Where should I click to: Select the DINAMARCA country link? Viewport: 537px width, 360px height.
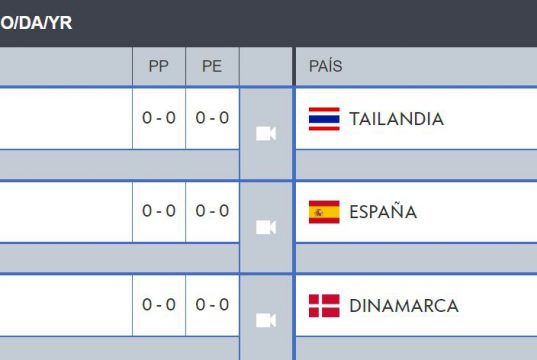coord(404,306)
